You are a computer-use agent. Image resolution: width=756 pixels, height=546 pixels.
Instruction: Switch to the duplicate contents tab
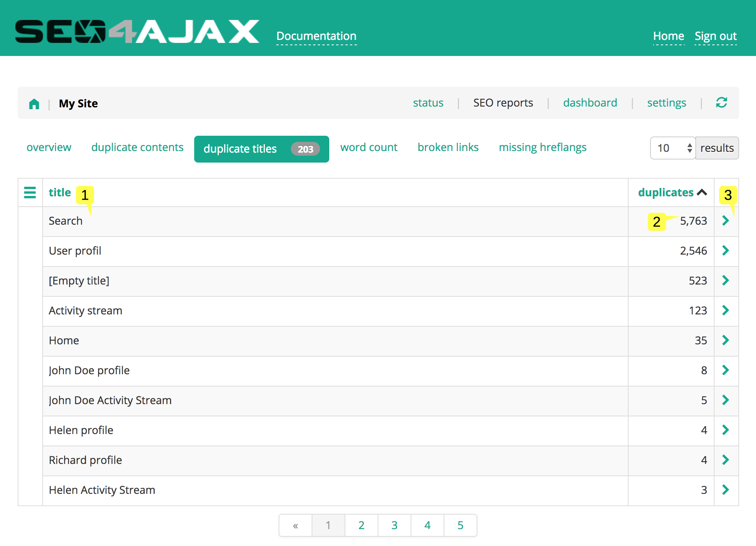137,147
